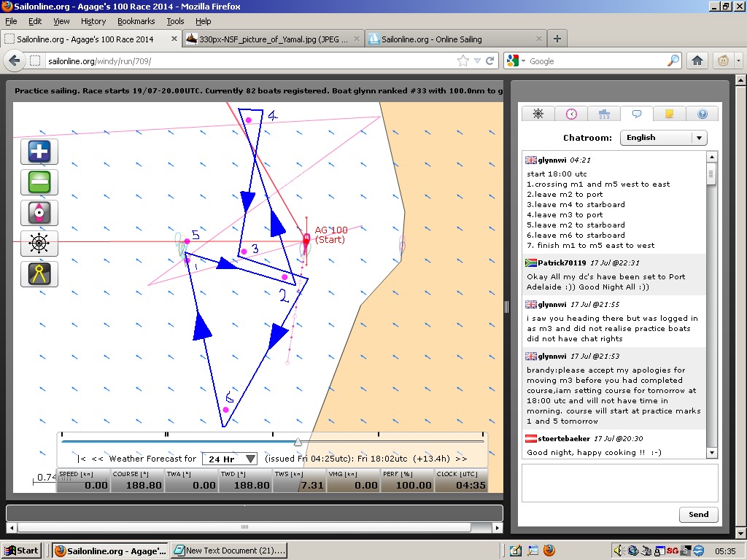Close the Agage's 100 Race 2014 tab
Screen dimensions: 747x560
click(174, 39)
